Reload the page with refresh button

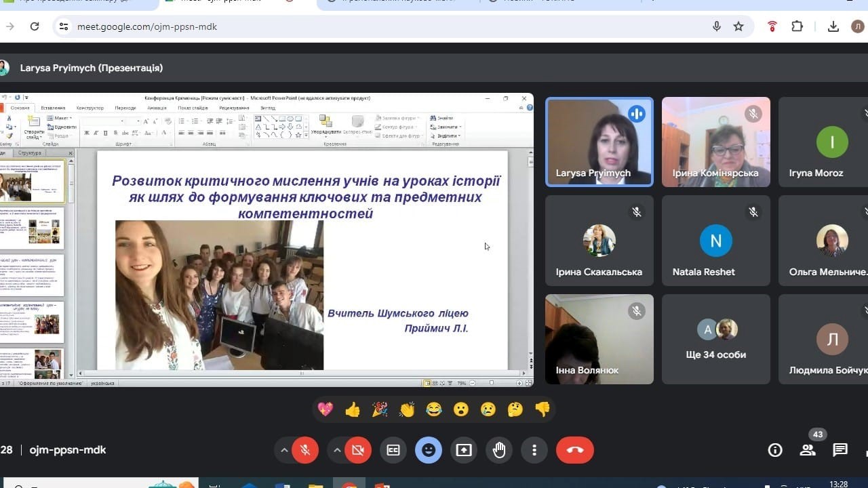[35, 26]
